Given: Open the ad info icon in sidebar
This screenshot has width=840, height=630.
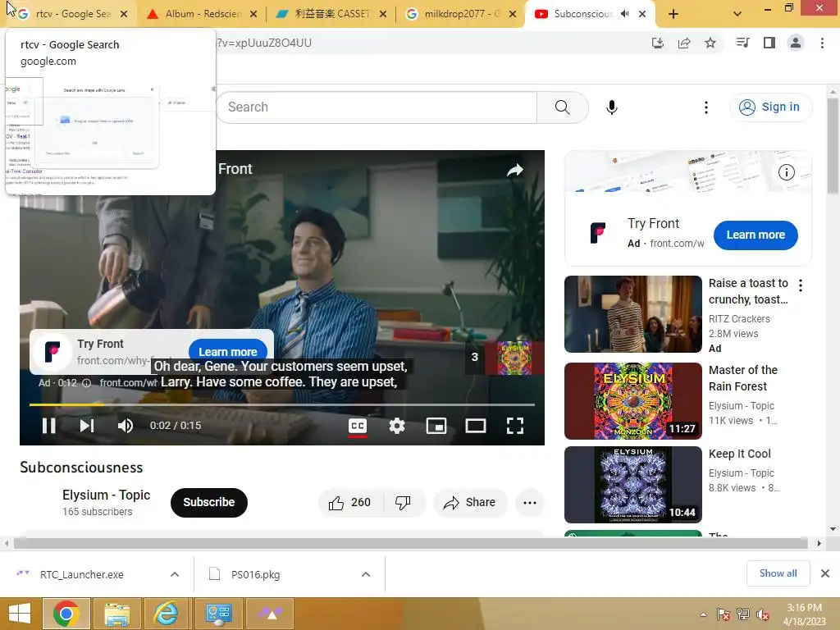Looking at the screenshot, I should (x=786, y=172).
